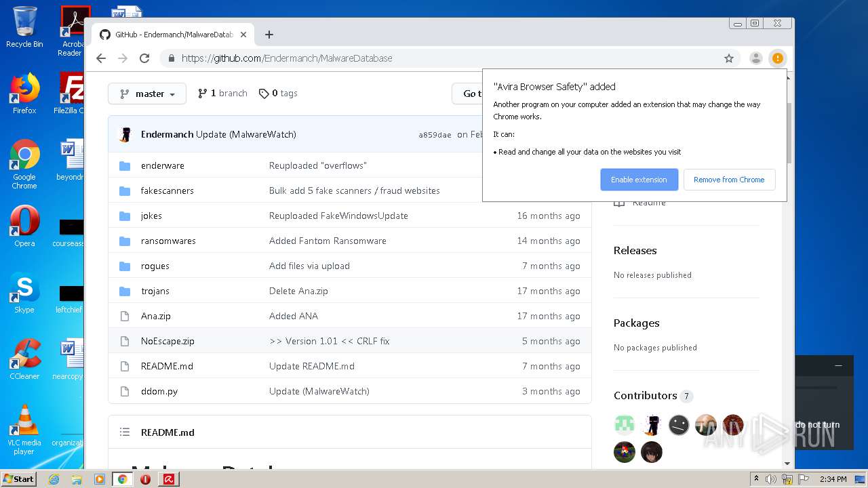Launch Opera desktop shortcut
Image resolution: width=868 pixels, height=488 pixels.
coord(24,226)
